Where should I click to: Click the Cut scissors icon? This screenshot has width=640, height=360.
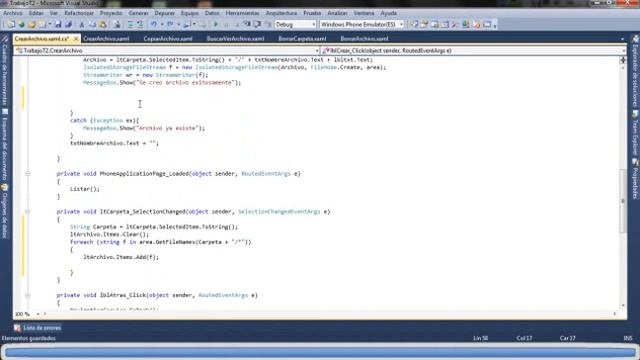point(82,24)
